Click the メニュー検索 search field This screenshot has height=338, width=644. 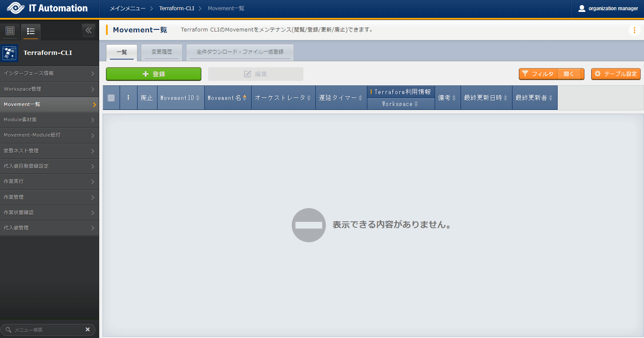[47, 330]
